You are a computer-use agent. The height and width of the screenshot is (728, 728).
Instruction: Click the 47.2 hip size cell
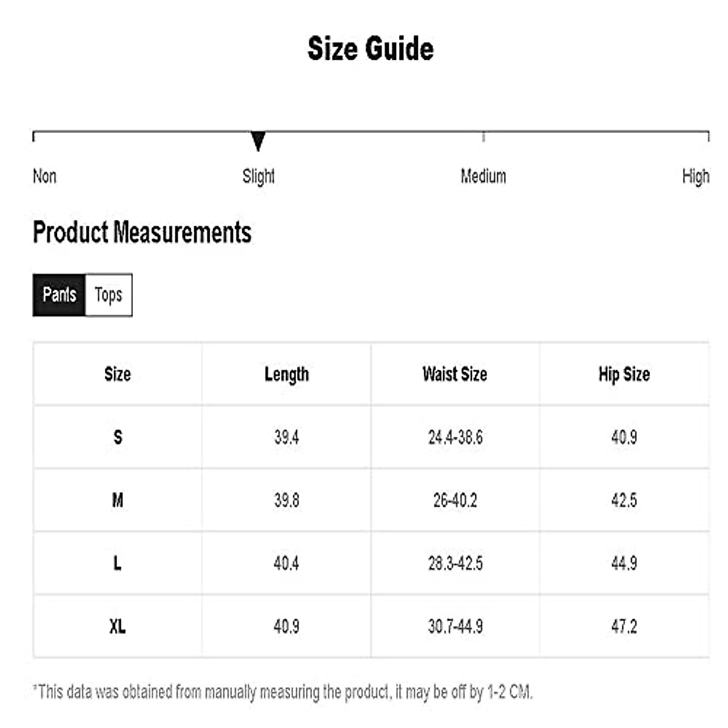[624, 627]
